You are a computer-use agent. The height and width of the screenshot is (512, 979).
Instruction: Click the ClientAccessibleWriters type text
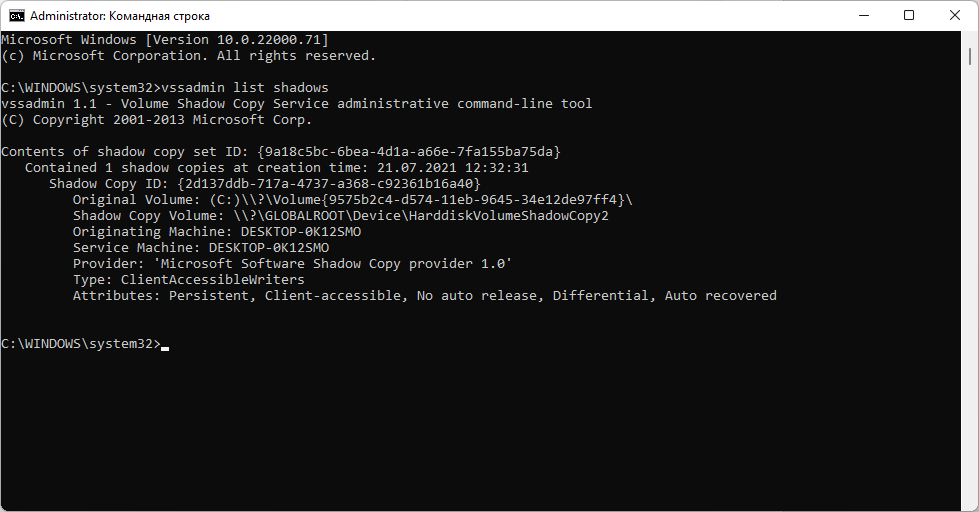[212, 280]
